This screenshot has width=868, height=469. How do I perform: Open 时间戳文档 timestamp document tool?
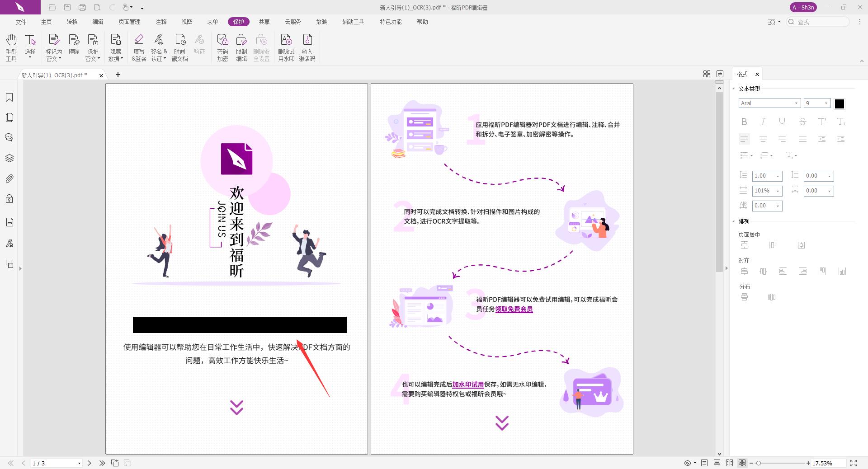tap(179, 47)
